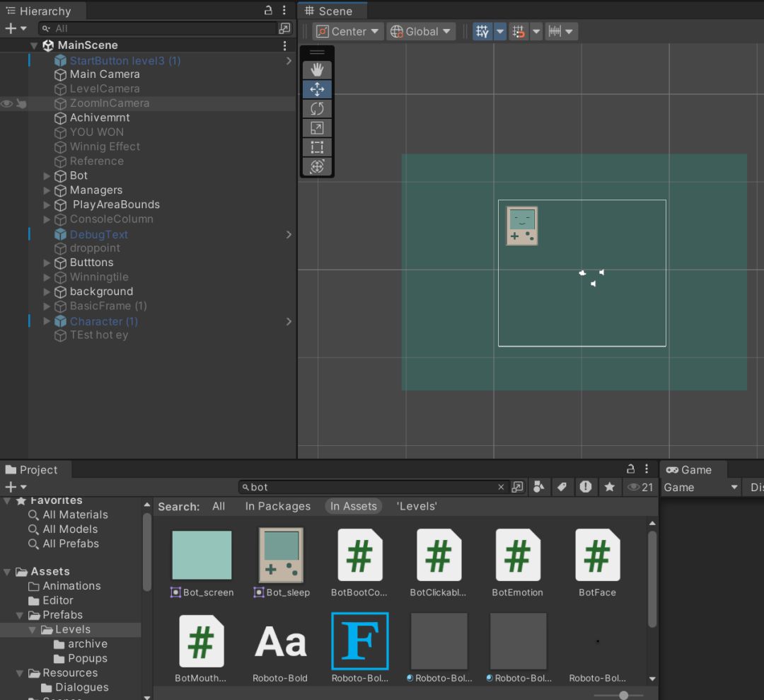The height and width of the screenshot is (700, 764).
Task: Open the Center pivot mode dropdown
Action: (348, 31)
